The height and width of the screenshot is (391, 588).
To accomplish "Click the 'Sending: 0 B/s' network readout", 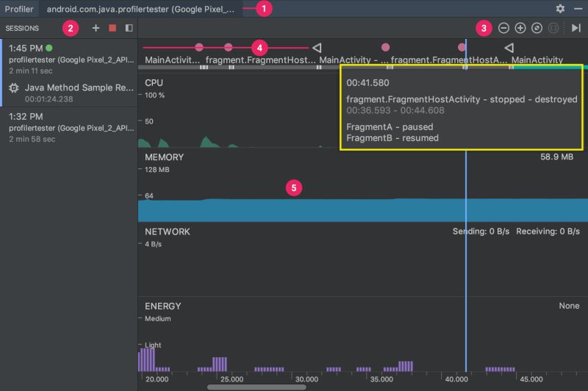I will 481,232.
